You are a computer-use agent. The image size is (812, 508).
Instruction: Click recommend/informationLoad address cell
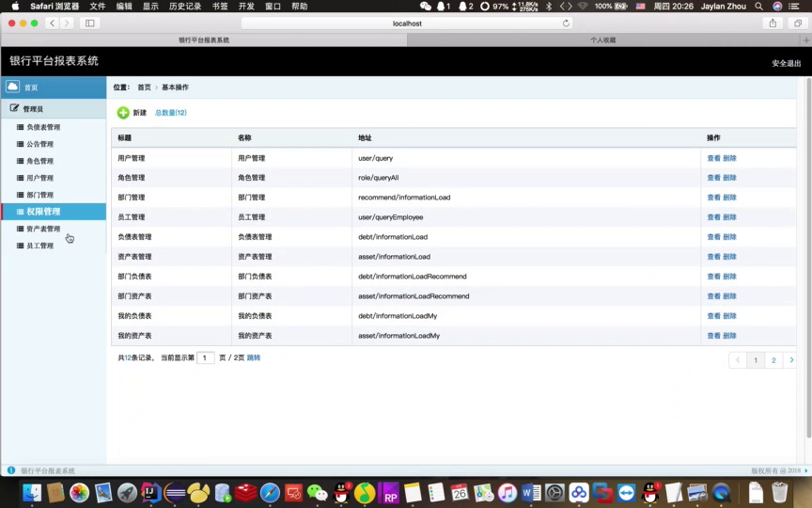[525, 198]
